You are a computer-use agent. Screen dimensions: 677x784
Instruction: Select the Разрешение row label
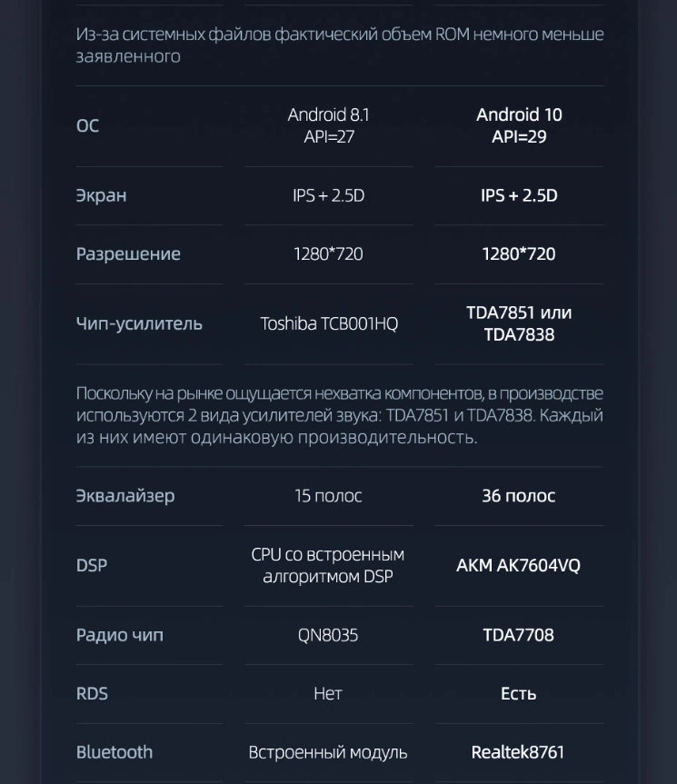click(128, 253)
